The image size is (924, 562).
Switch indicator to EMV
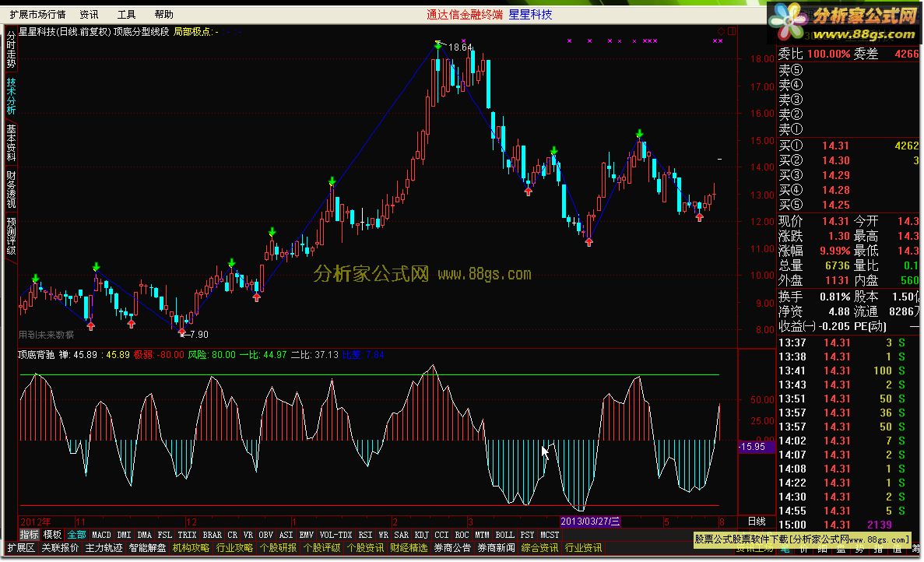pos(307,535)
